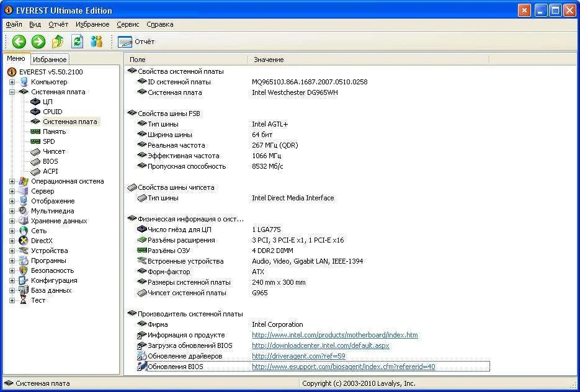The height and width of the screenshot is (392, 580).
Task: Open the Файл menu
Action: 14,24
